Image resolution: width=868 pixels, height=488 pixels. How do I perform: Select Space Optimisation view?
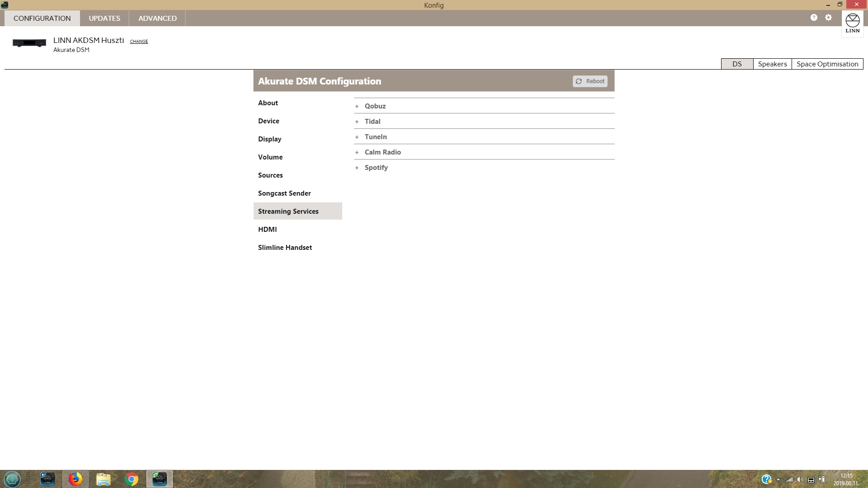coord(827,64)
